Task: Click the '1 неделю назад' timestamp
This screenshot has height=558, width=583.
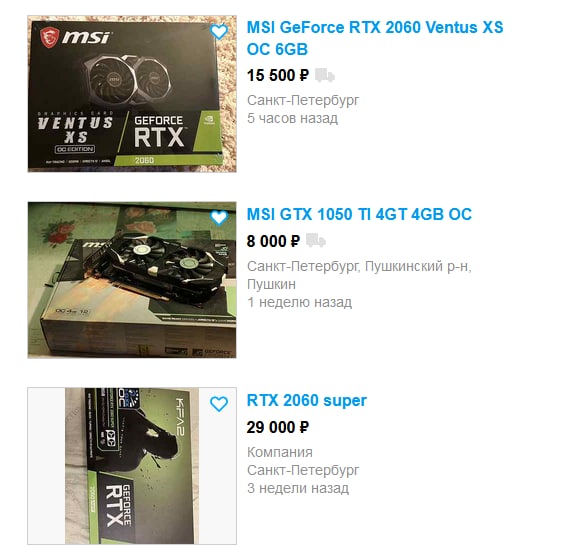Action: point(299,302)
